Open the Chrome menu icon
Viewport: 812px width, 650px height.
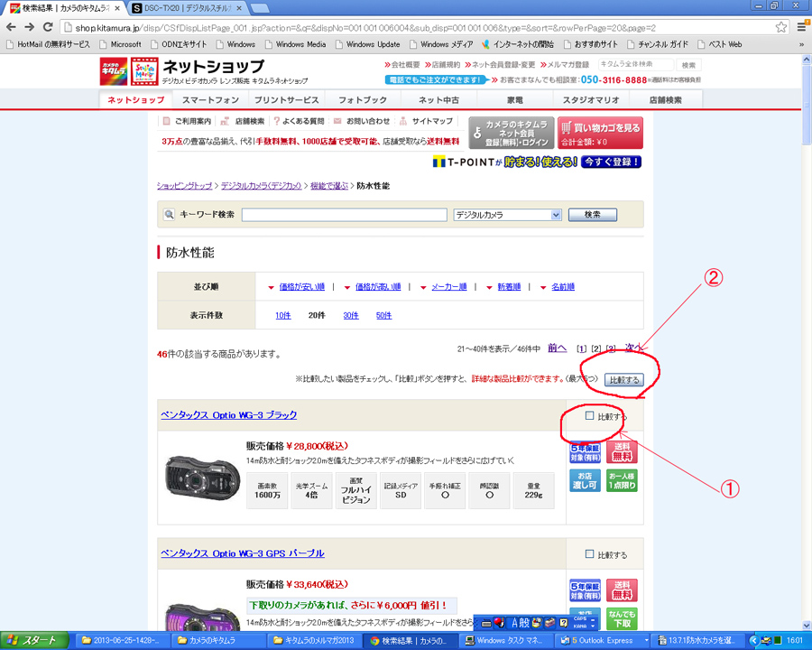coord(801,27)
